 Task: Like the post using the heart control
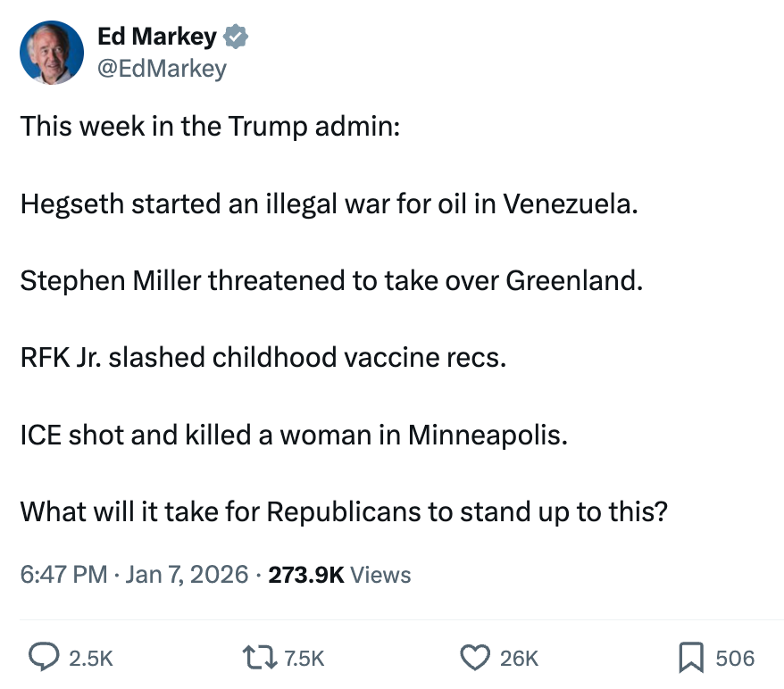[x=473, y=658]
